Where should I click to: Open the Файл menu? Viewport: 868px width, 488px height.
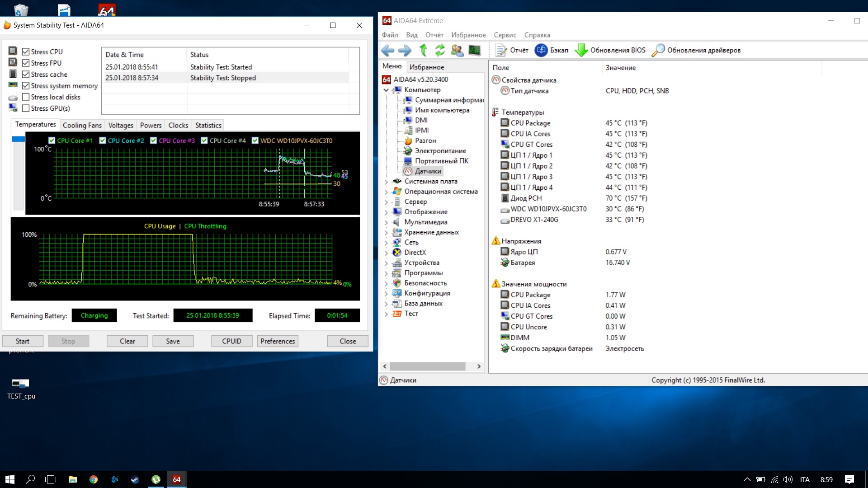(390, 35)
